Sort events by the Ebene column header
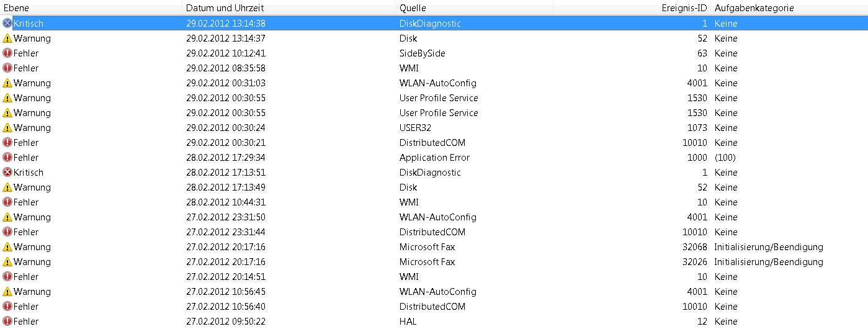 17,8
